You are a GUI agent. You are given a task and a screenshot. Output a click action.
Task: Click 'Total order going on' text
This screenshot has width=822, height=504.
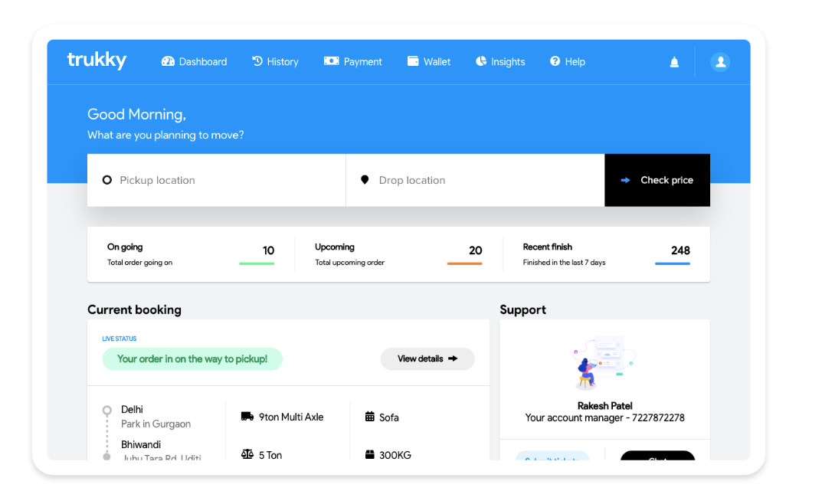(140, 263)
